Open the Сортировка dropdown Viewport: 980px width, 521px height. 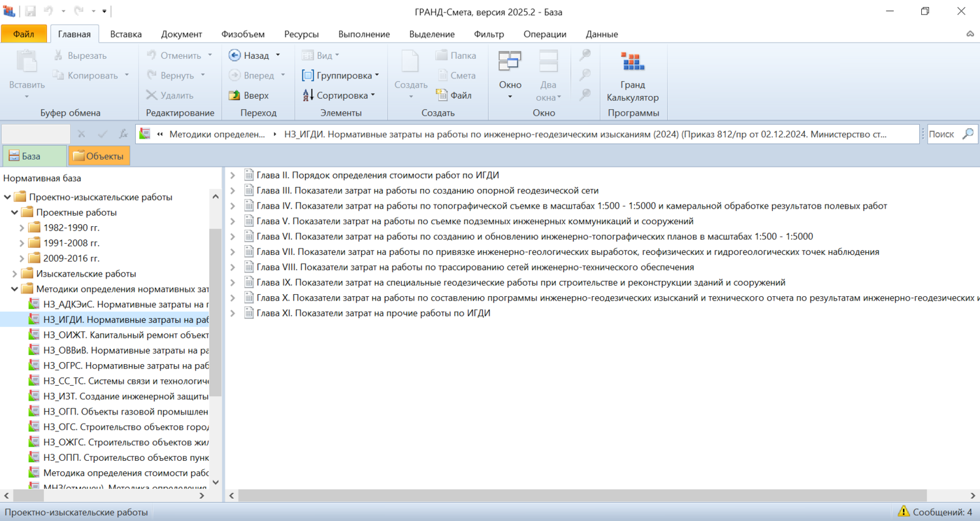[339, 95]
